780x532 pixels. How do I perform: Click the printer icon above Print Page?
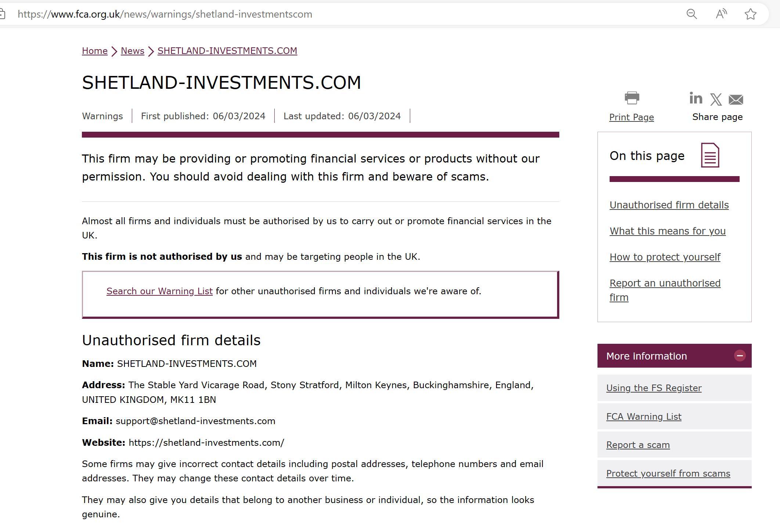[632, 98]
